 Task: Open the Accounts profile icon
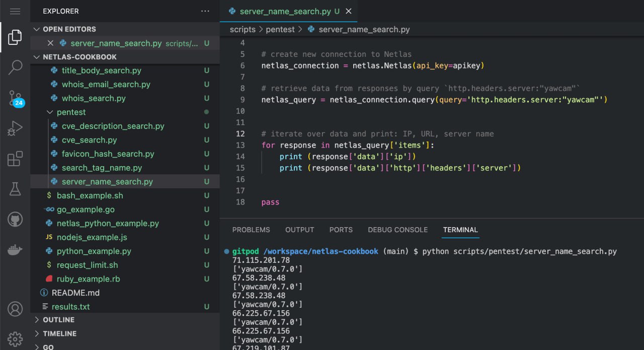click(x=15, y=308)
